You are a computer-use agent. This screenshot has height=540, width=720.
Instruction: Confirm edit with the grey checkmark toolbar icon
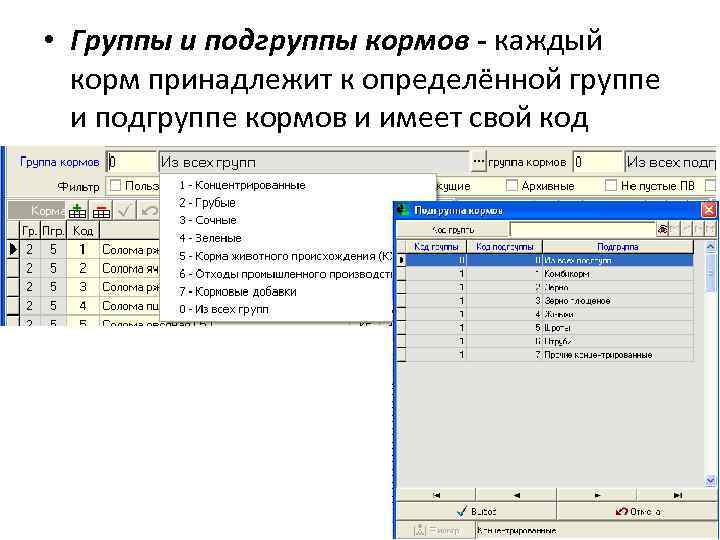coord(124,211)
